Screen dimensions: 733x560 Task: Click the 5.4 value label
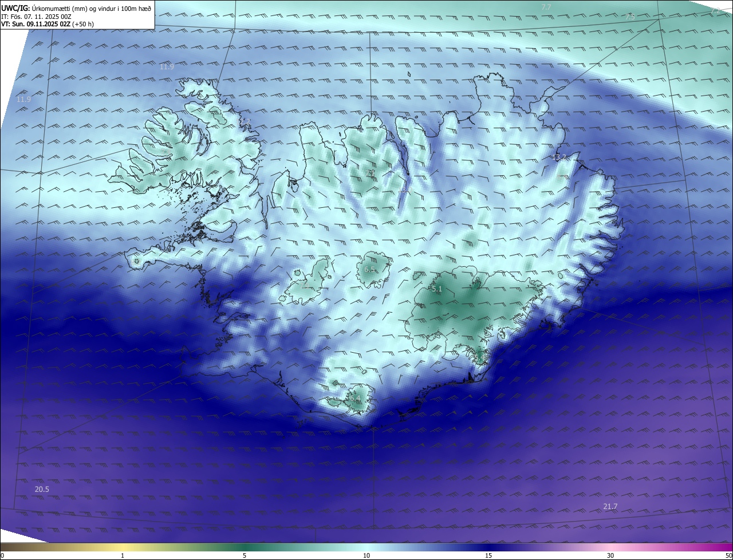tap(480, 358)
